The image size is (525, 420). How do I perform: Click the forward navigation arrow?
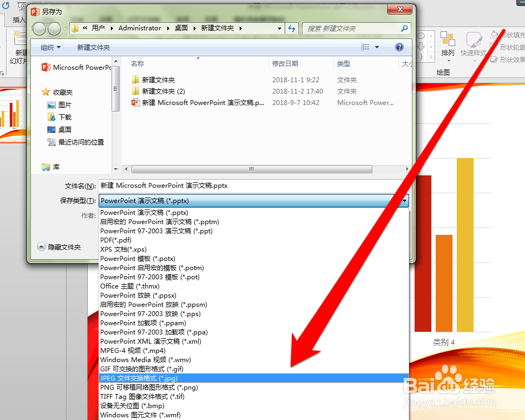point(54,29)
